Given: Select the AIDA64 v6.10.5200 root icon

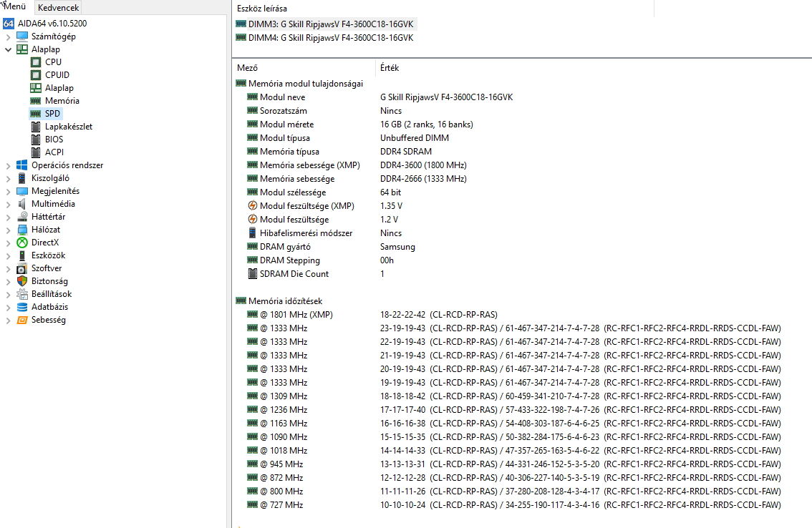Looking at the screenshot, I should 9,24.
